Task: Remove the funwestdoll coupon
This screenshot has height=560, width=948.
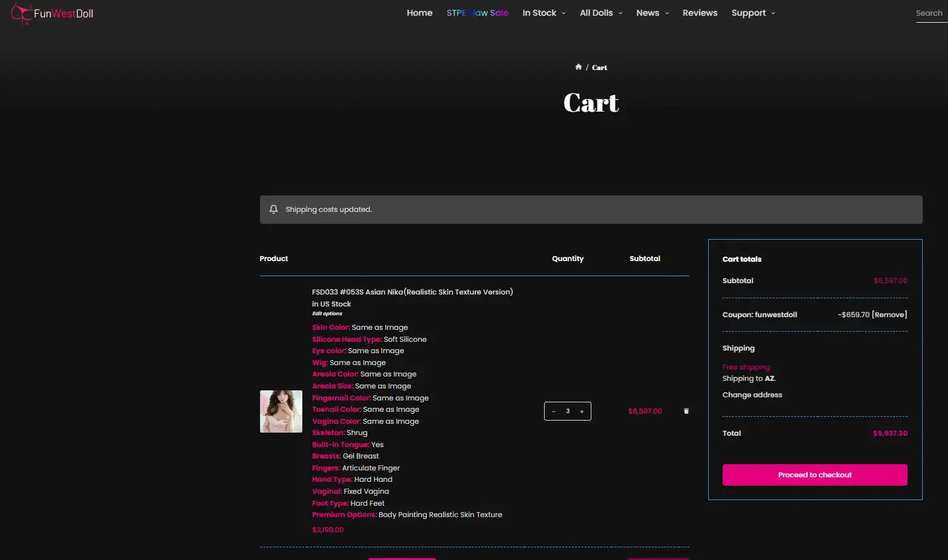Action: pyautogui.click(x=889, y=315)
